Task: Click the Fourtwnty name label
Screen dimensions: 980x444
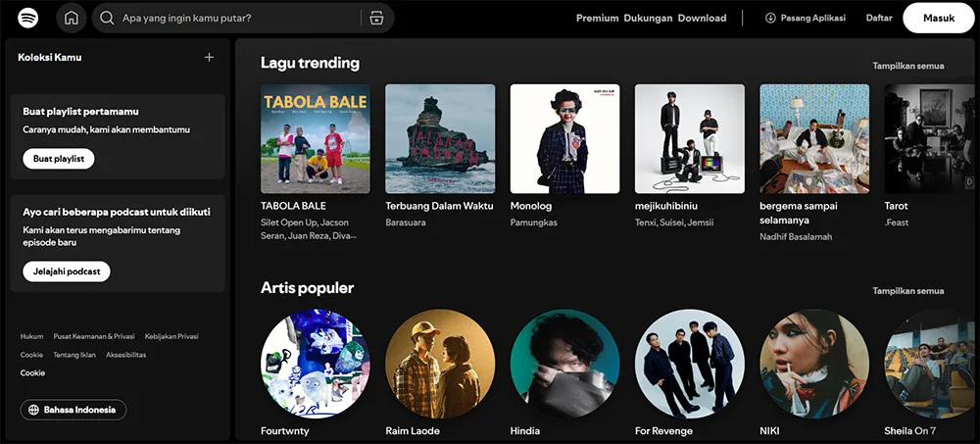Action: click(x=285, y=431)
